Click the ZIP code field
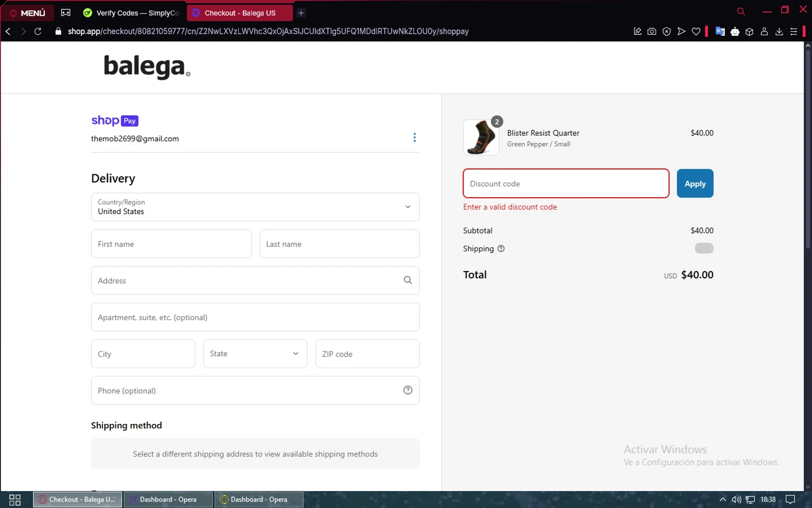812x508 pixels. tap(367, 354)
